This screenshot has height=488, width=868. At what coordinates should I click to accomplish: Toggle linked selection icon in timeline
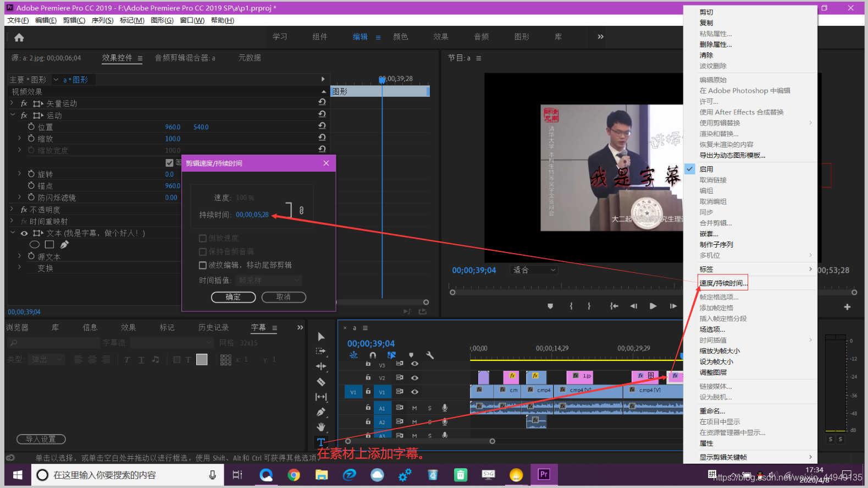click(x=391, y=355)
